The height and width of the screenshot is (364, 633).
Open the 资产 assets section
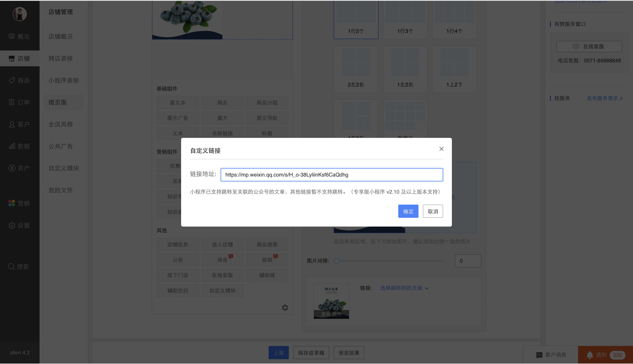pyautogui.click(x=20, y=168)
